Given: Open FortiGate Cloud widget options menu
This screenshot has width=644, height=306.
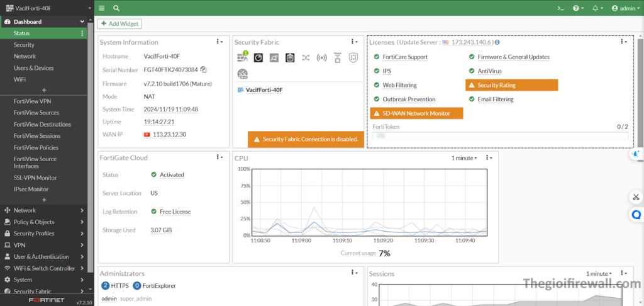Looking at the screenshot, I should point(219,157).
